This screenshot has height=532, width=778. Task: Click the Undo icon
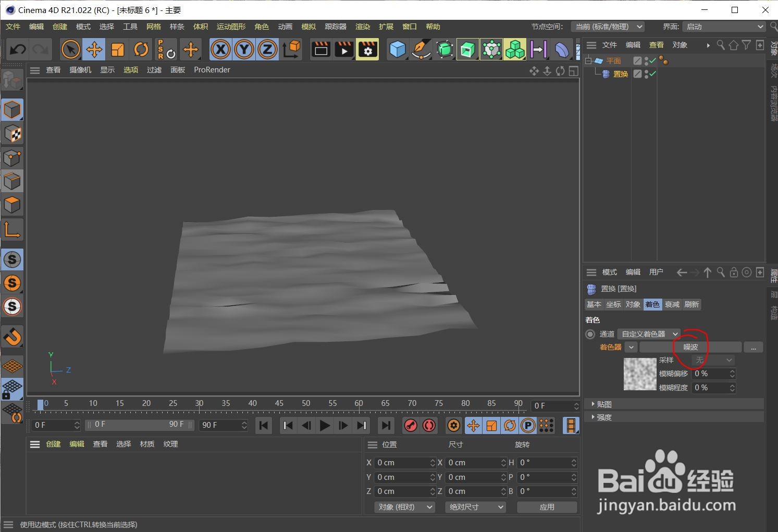[x=17, y=49]
